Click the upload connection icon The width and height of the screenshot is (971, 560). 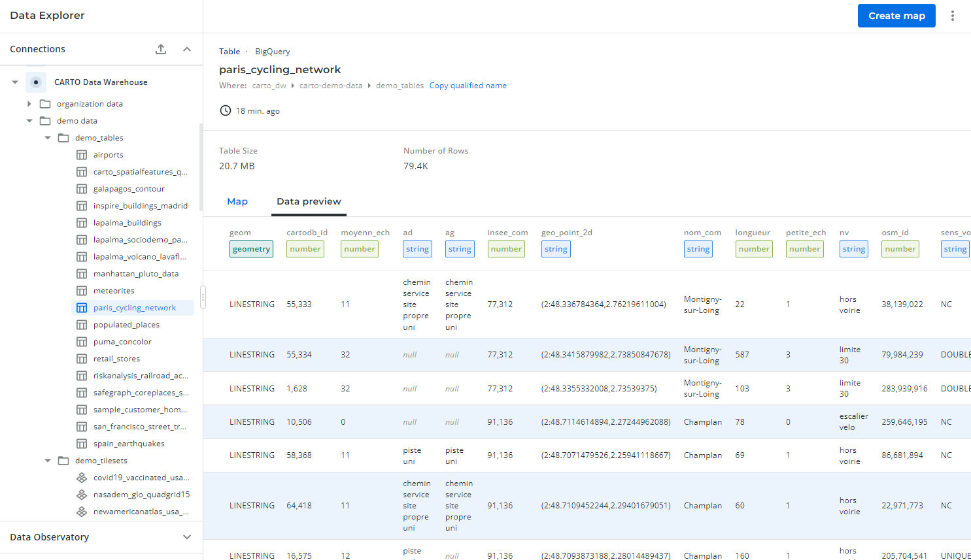click(x=161, y=49)
